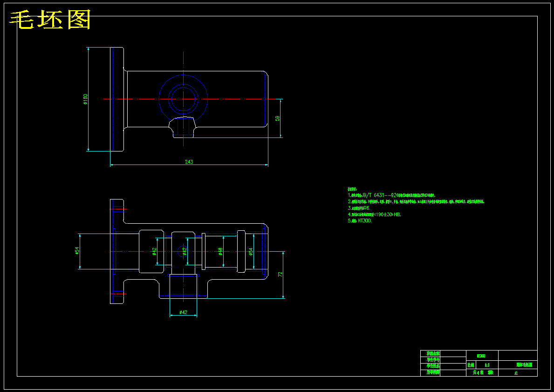Viewport: 554px width, 392px height.
Task: Select the 243 overall length dimension
Action: coord(189,162)
